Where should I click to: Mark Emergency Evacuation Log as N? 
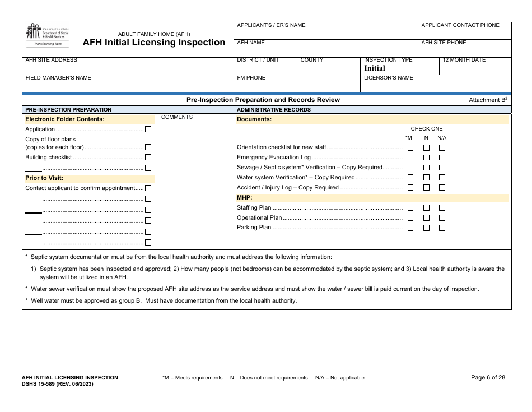pos(426,158)
